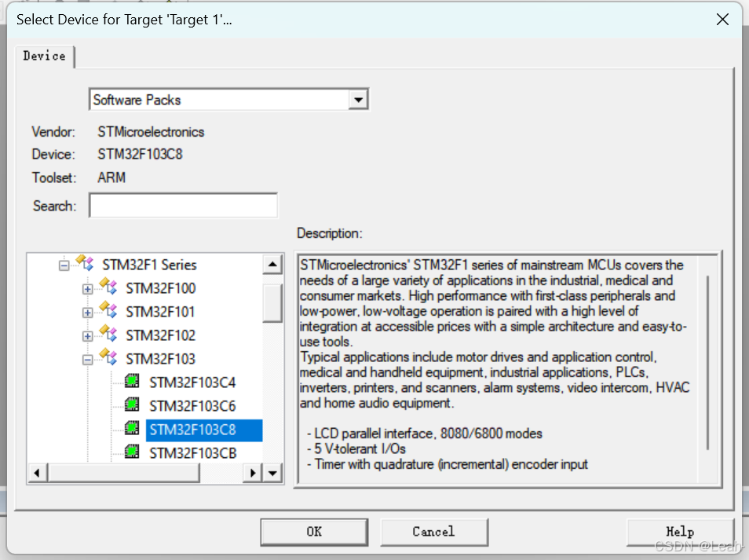Close the Select Device dialog
The width and height of the screenshot is (749, 560).
tap(723, 20)
